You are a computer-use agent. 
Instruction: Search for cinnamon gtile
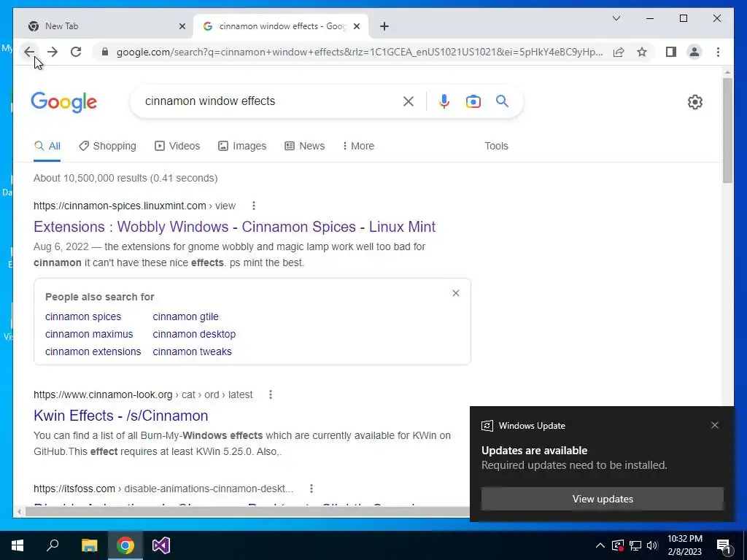pyautogui.click(x=186, y=316)
